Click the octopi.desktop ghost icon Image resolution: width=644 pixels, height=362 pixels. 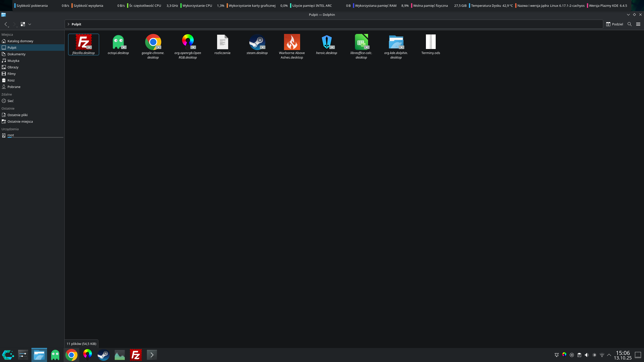point(118,42)
